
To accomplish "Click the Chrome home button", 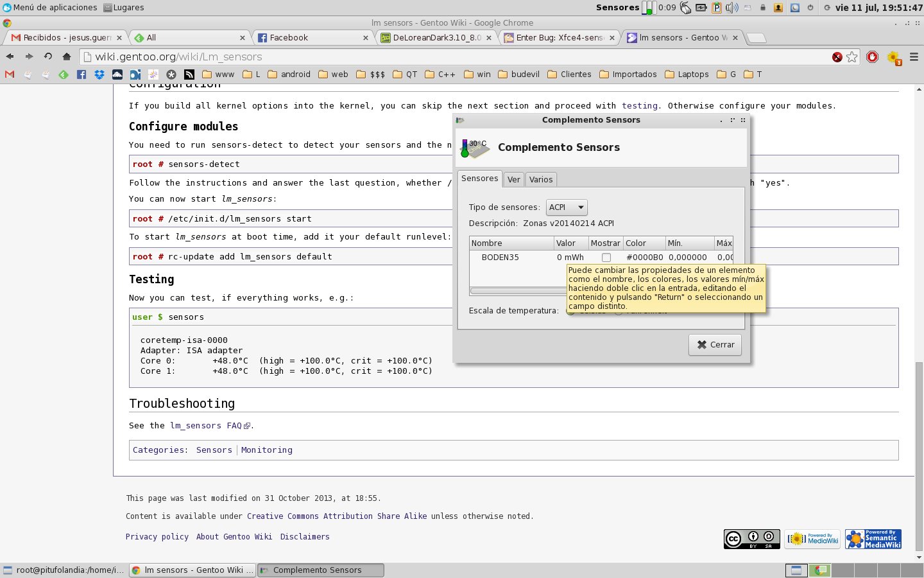I will point(66,57).
